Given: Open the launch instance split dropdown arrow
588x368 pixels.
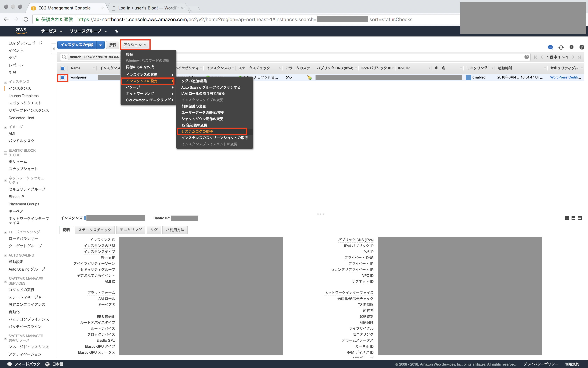Looking at the screenshot, I should (x=100, y=45).
